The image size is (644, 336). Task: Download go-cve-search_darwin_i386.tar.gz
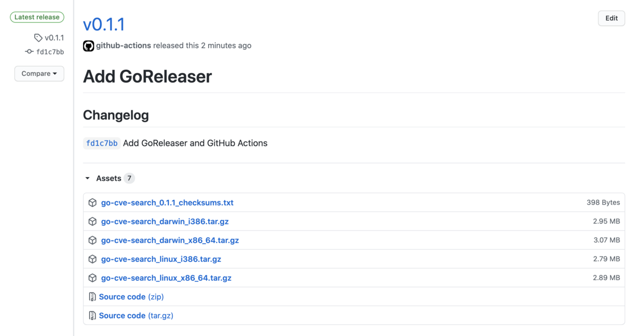[x=165, y=222]
